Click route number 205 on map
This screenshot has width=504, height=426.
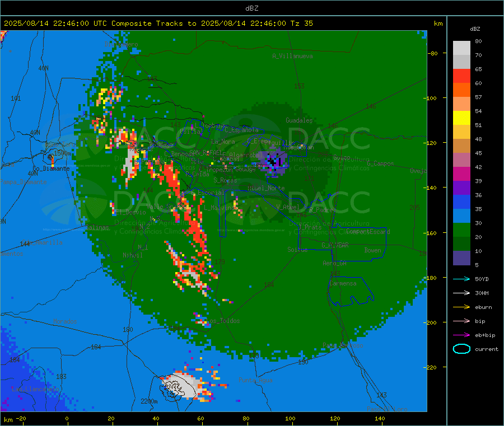414,208
